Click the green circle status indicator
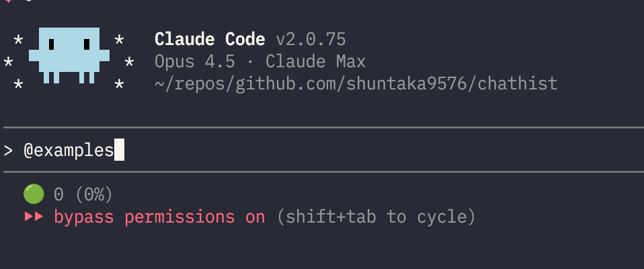This screenshot has width=644, height=269. (x=33, y=195)
